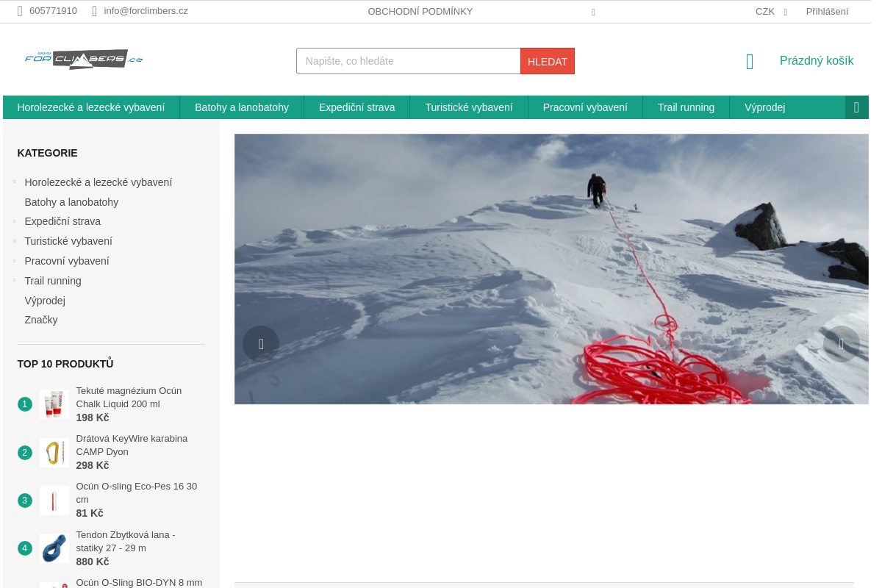Viewport: 882px width, 588px height.
Task: Click the phone icon beside 605771910
Action: [20, 11]
